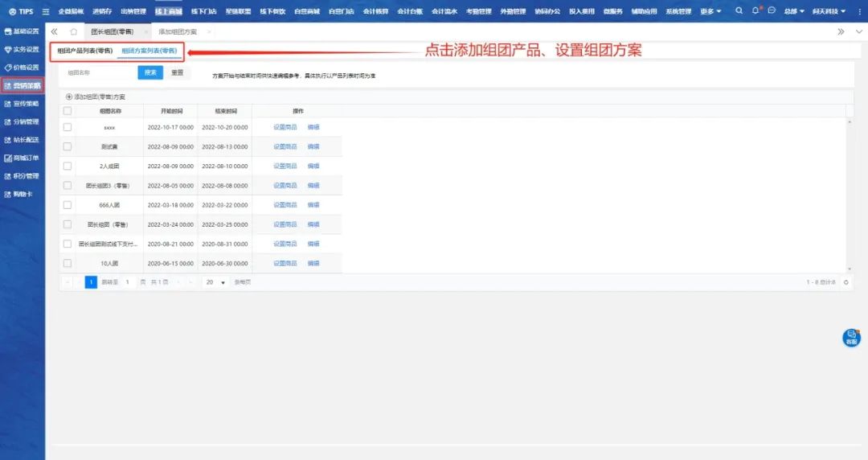Click the plus icon for 添加组团(零售)方案
Viewport: 868px width, 460px height.
click(x=69, y=97)
